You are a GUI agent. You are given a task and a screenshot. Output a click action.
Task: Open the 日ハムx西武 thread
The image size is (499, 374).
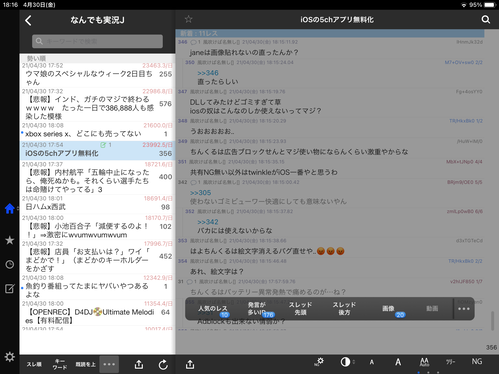pyautogui.click(x=97, y=204)
